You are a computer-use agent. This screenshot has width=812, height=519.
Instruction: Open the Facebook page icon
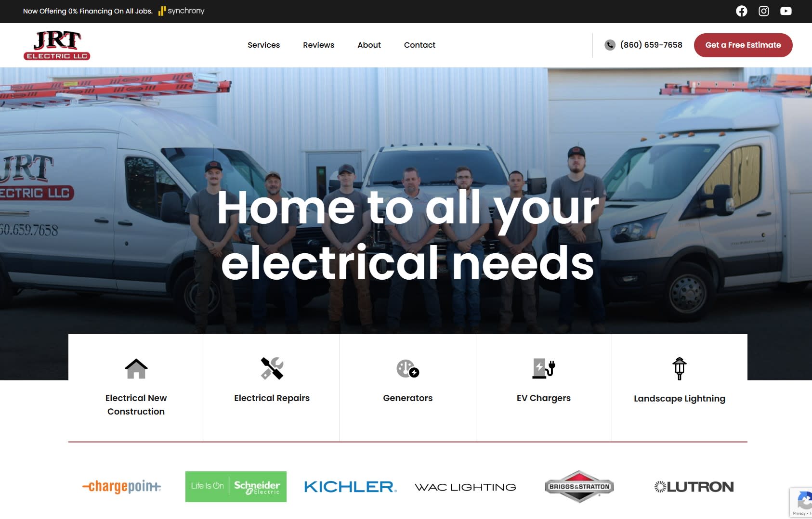(x=742, y=11)
